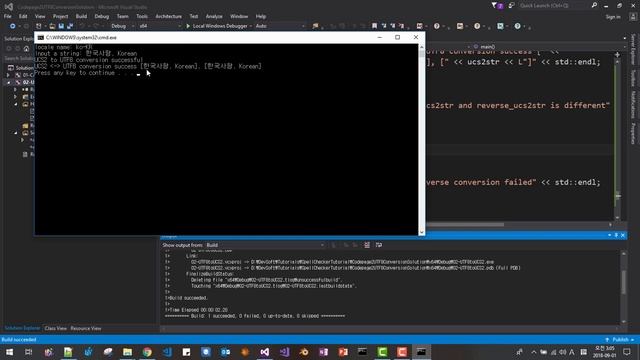
Task: Minimize the cmd.exe console window
Action: (x=380, y=37)
